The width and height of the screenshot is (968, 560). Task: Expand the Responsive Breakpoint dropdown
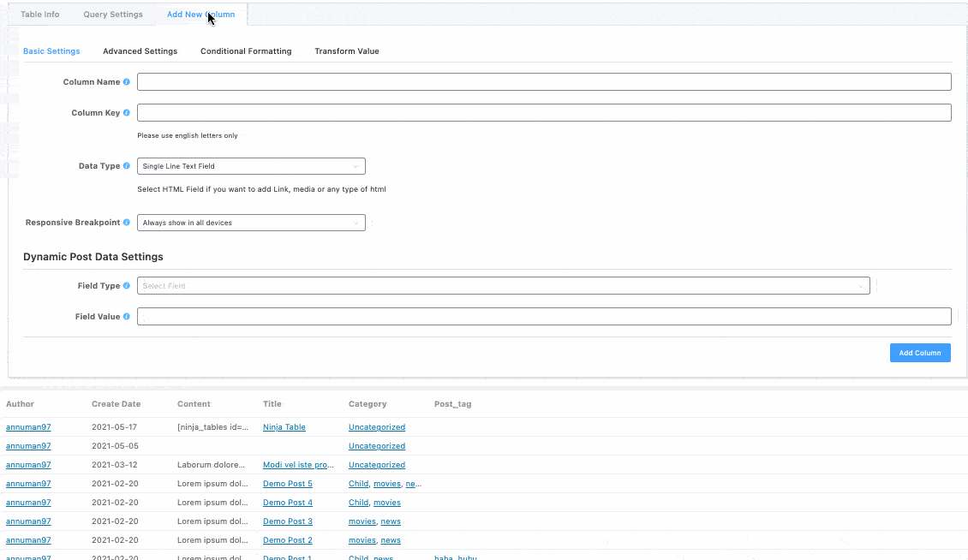tap(251, 223)
